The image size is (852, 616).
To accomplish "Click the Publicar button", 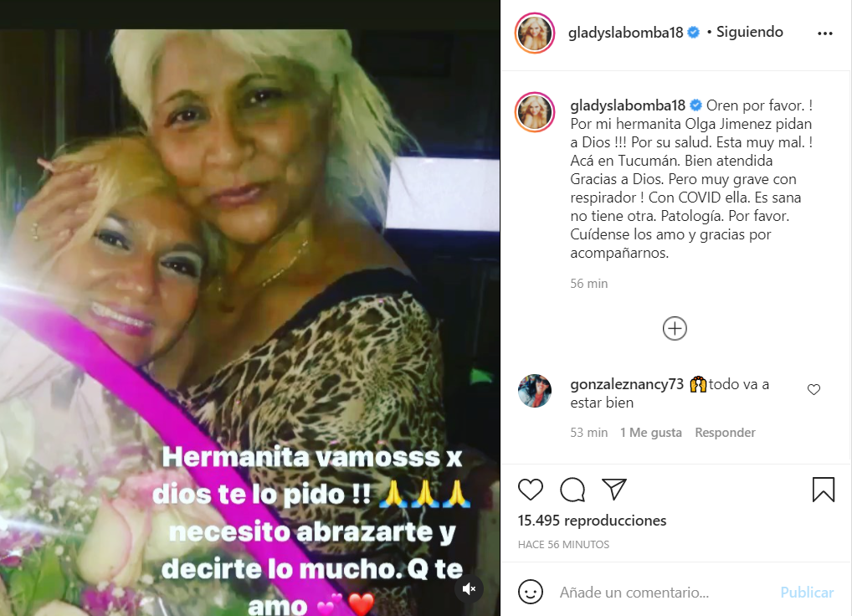I will (x=807, y=592).
